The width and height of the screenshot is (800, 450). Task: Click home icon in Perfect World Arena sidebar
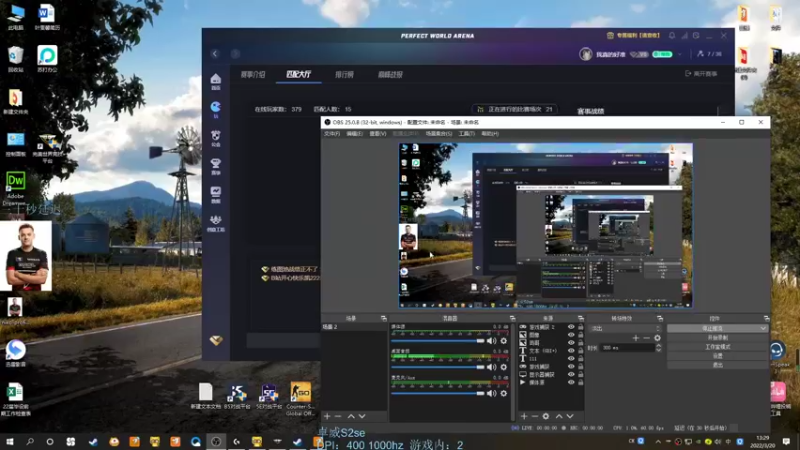coord(216,79)
